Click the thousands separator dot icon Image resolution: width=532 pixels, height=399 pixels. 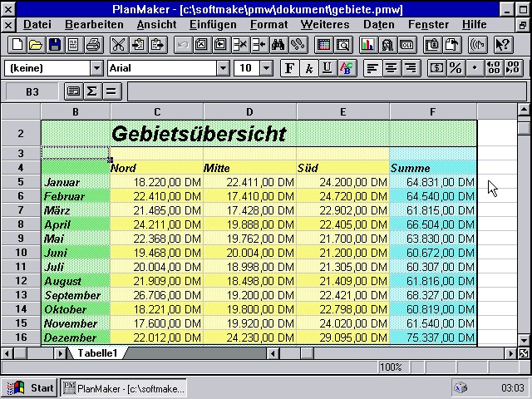(x=475, y=68)
